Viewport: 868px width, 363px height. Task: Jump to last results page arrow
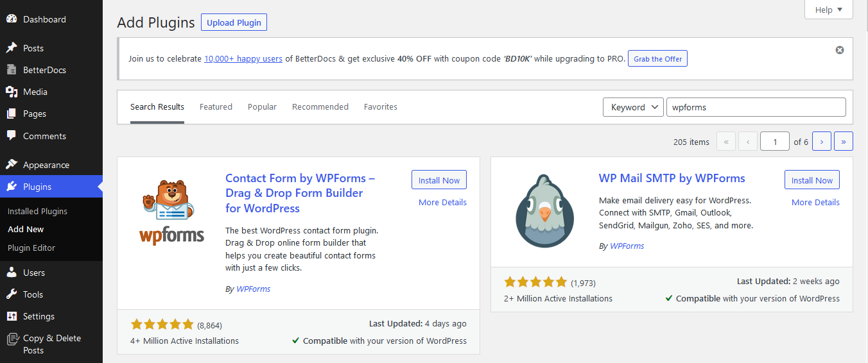[844, 142]
